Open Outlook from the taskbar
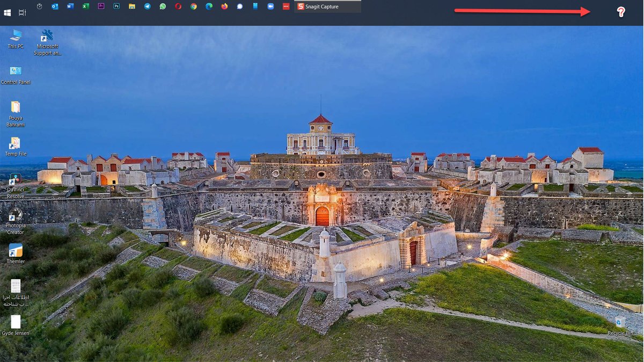 pyautogui.click(x=55, y=7)
